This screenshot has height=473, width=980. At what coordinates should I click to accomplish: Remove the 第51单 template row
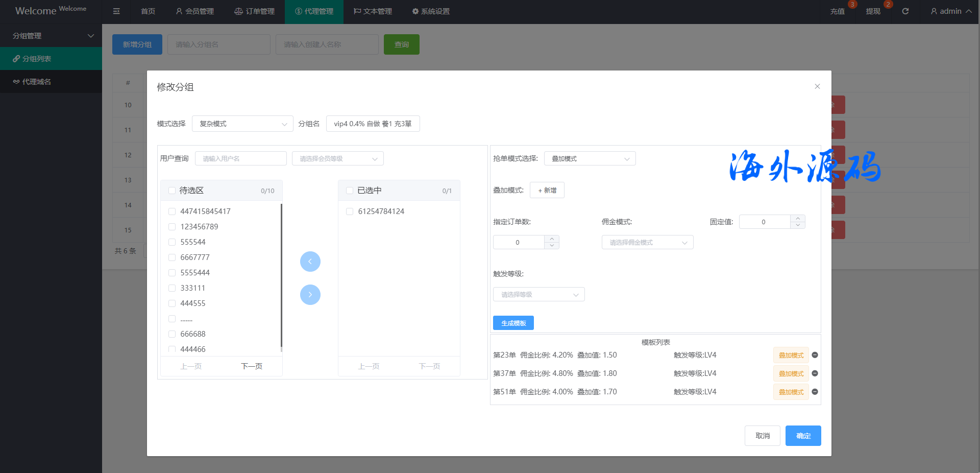coord(815,392)
